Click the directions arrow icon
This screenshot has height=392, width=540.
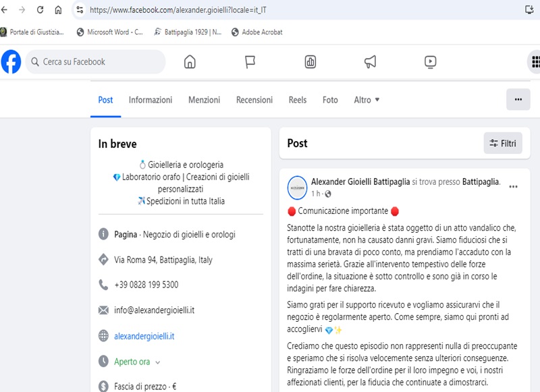tap(103, 259)
